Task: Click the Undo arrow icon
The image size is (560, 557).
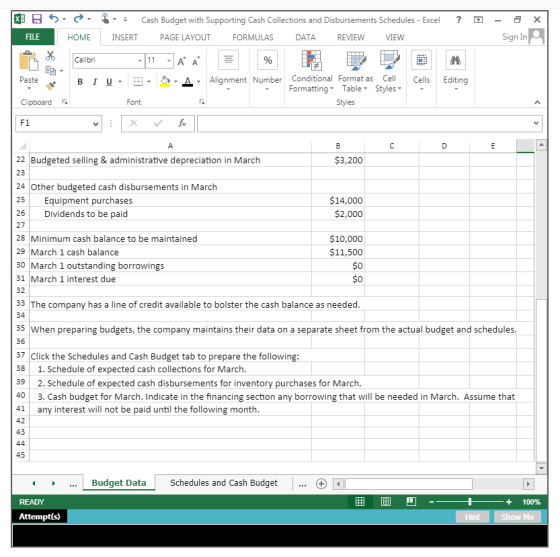Action: (x=54, y=18)
